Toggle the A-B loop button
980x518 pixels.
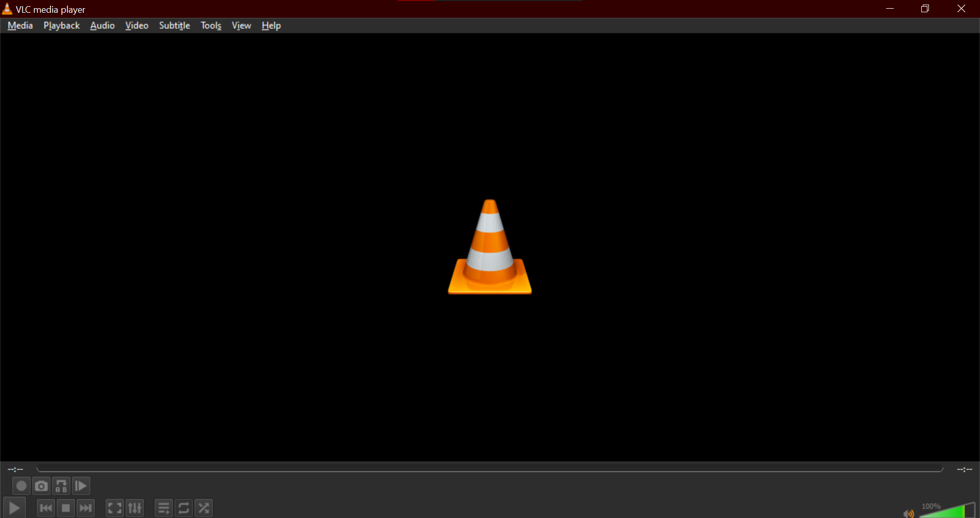tap(61, 486)
